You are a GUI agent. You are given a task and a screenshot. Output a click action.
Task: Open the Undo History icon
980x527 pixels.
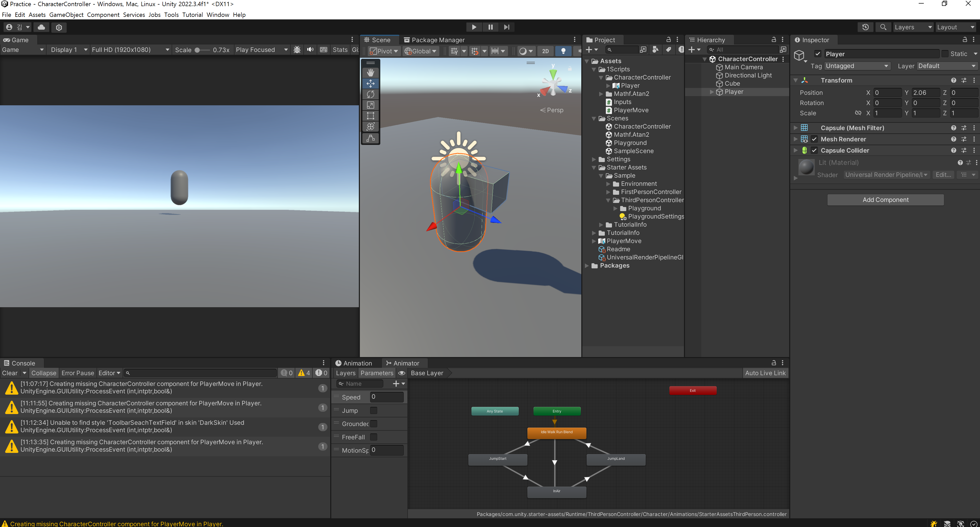[865, 27]
